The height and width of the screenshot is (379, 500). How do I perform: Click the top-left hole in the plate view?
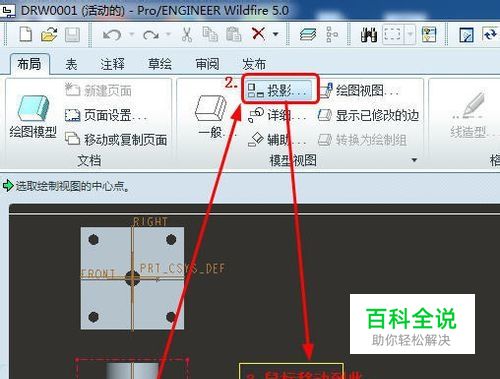[93, 239]
